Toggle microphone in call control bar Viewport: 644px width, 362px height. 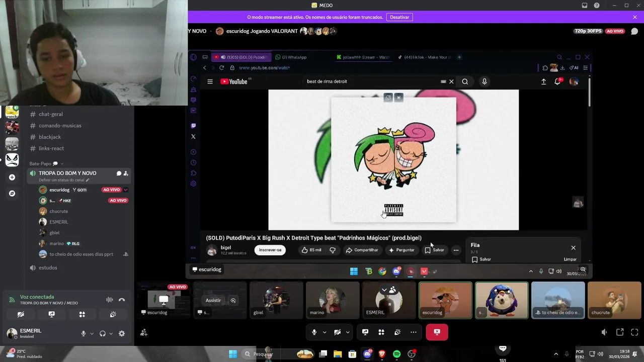click(x=314, y=332)
